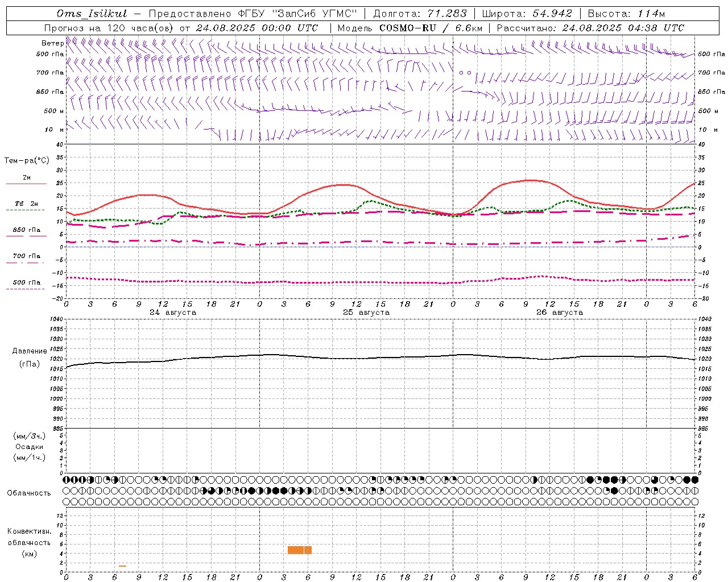The height and width of the screenshot is (582, 728).
Task: Click the red 2м legend line
Action: (26, 184)
